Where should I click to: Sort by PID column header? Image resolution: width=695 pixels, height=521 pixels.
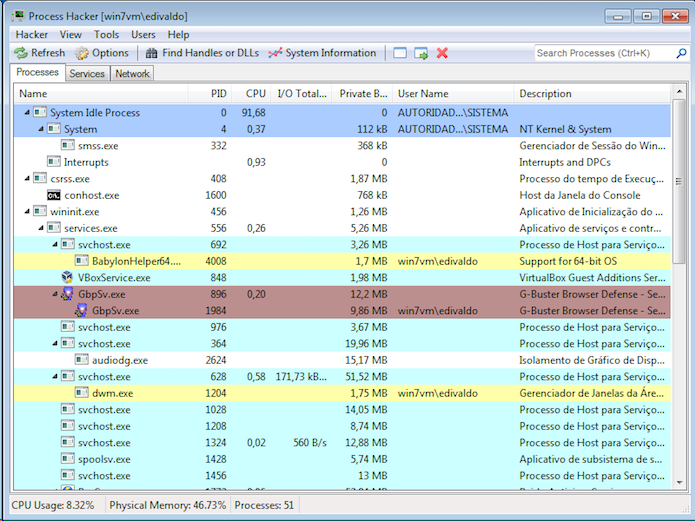pyautogui.click(x=210, y=94)
